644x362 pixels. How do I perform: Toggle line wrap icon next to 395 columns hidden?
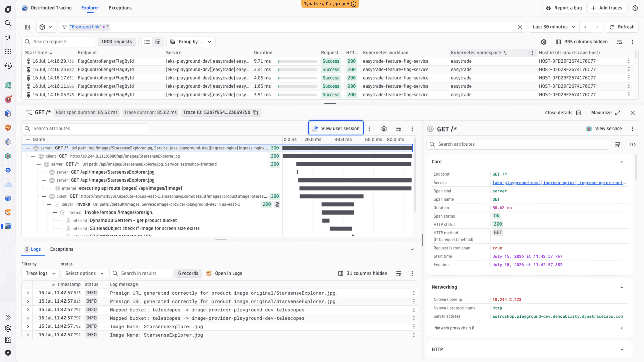click(619, 42)
